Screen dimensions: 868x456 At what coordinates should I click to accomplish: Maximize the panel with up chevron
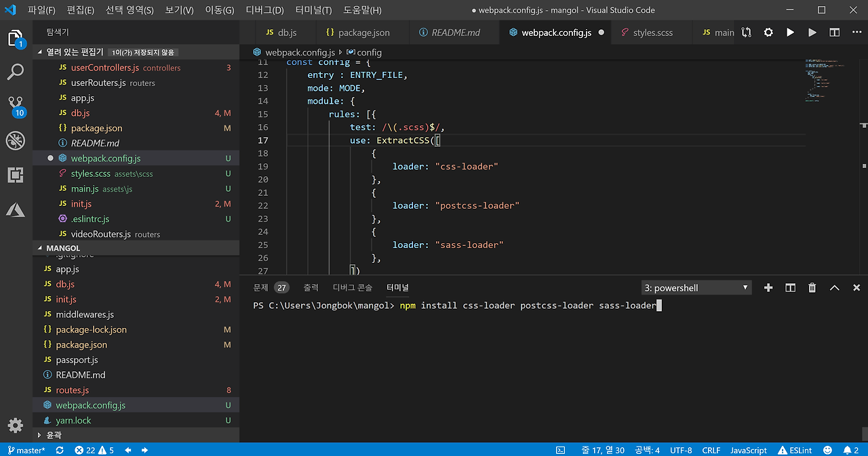point(834,288)
